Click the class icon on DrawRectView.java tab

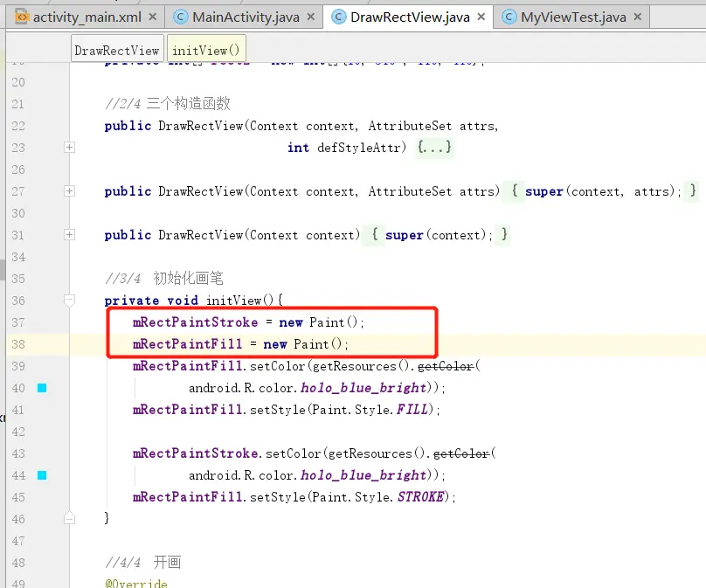(339, 17)
